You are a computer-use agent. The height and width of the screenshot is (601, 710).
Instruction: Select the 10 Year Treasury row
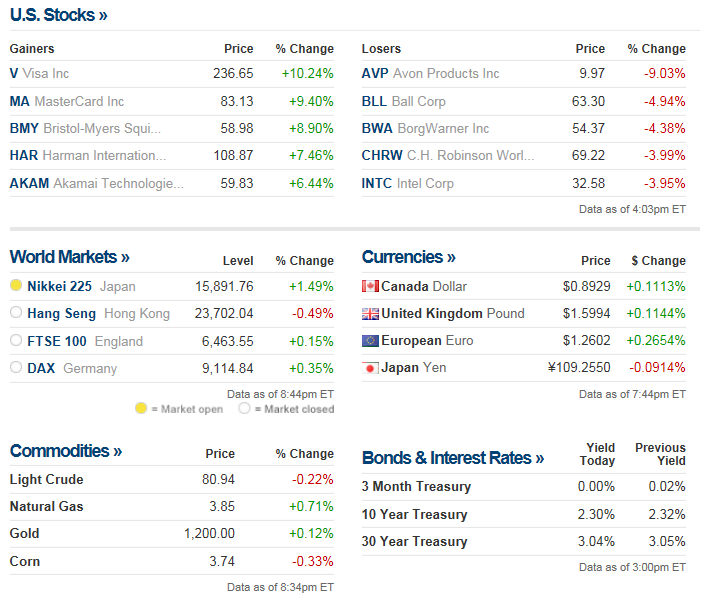pos(414,514)
